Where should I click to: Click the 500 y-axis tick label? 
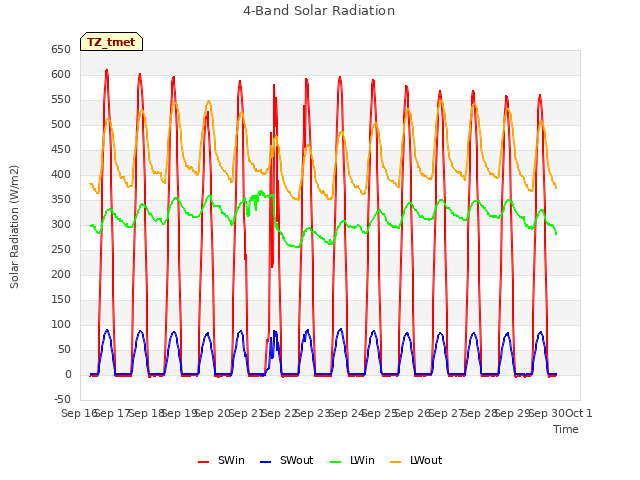tap(61, 124)
